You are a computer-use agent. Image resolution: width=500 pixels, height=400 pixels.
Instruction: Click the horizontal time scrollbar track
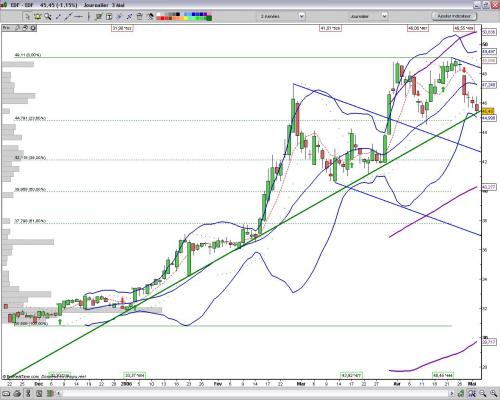pyautogui.click(x=255, y=393)
